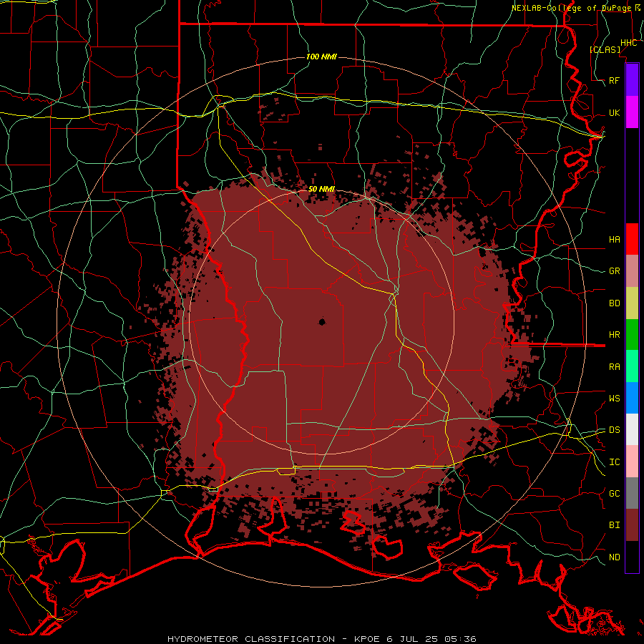Click the HHC product label
This screenshot has height=644, width=644.
pos(629,43)
